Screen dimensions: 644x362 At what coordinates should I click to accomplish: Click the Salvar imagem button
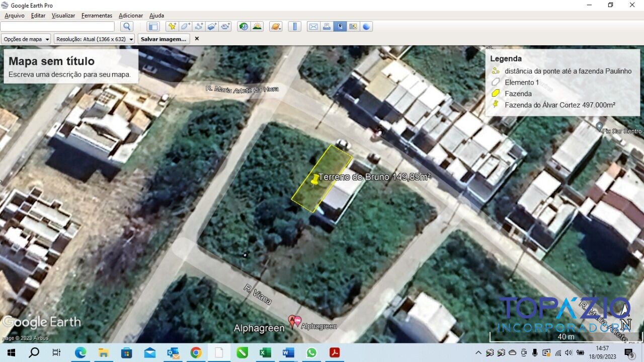coord(164,39)
